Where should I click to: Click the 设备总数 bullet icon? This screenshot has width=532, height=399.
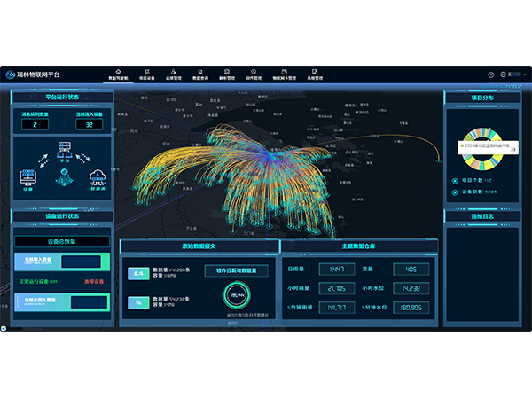pyautogui.click(x=456, y=191)
